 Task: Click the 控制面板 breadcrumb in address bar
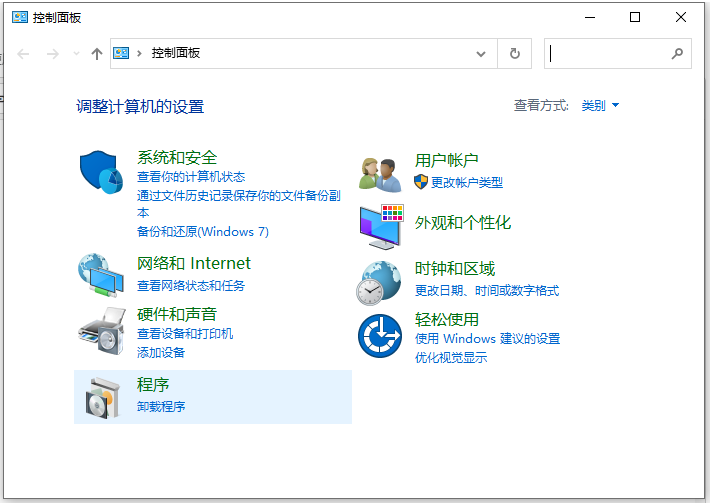pyautogui.click(x=176, y=53)
